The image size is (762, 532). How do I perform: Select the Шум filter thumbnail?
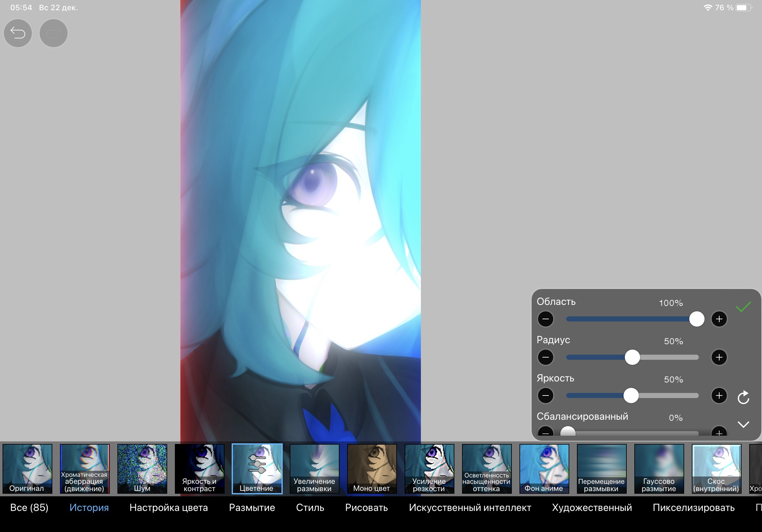tap(142, 469)
